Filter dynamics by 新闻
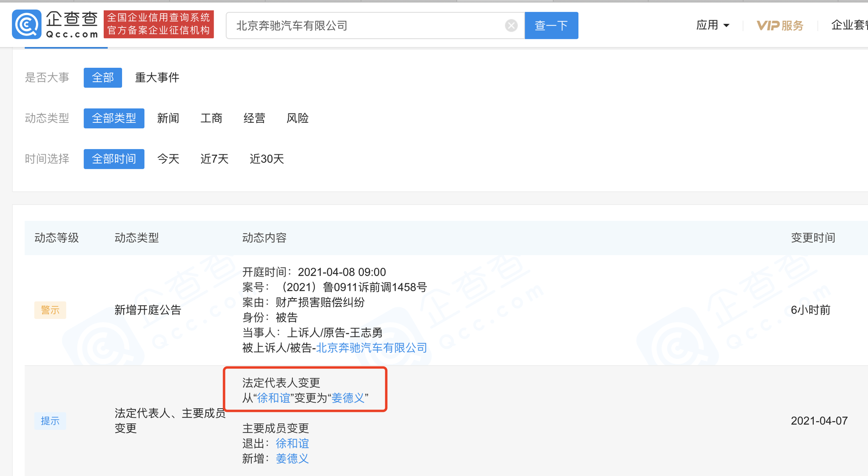The image size is (868, 476). 168,118
